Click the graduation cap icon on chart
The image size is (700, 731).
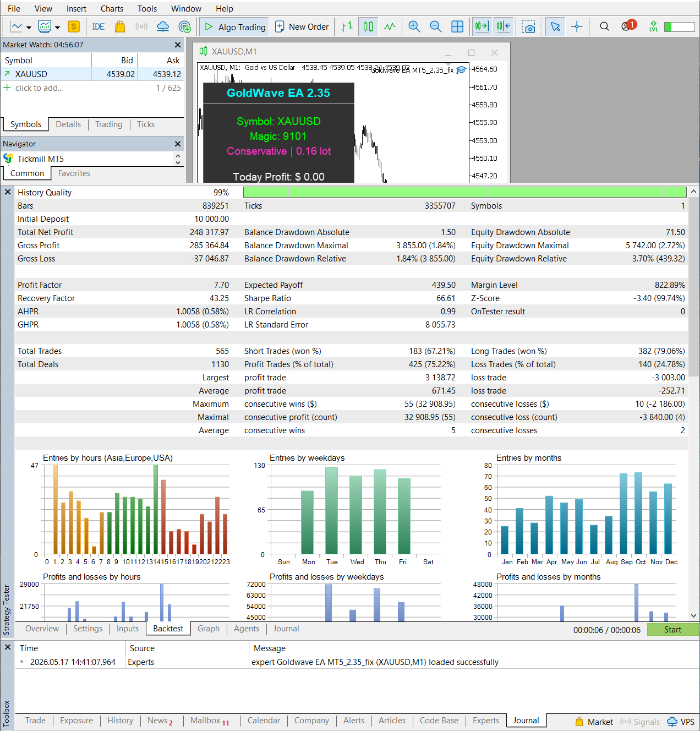point(461,69)
